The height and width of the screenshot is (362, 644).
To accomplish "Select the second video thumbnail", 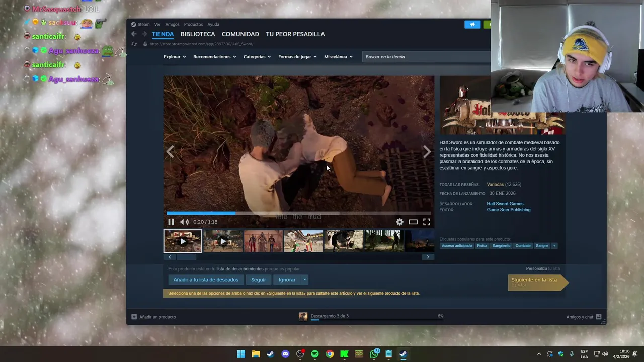I will point(223,241).
